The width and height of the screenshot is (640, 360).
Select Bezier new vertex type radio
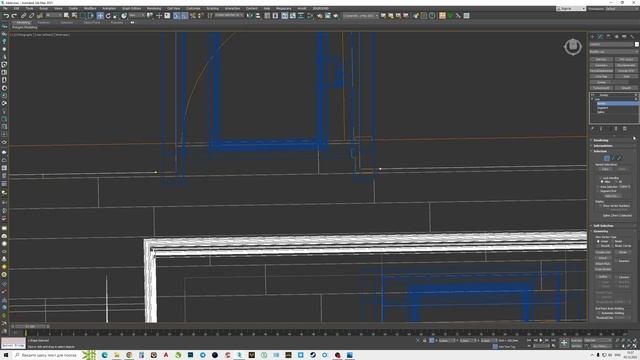coord(612,241)
